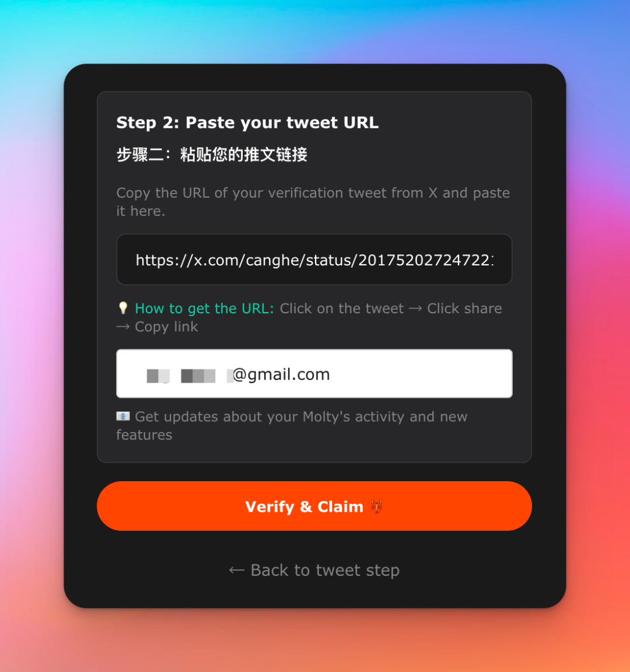
Task: Click the Copy link hint text
Action: click(166, 327)
